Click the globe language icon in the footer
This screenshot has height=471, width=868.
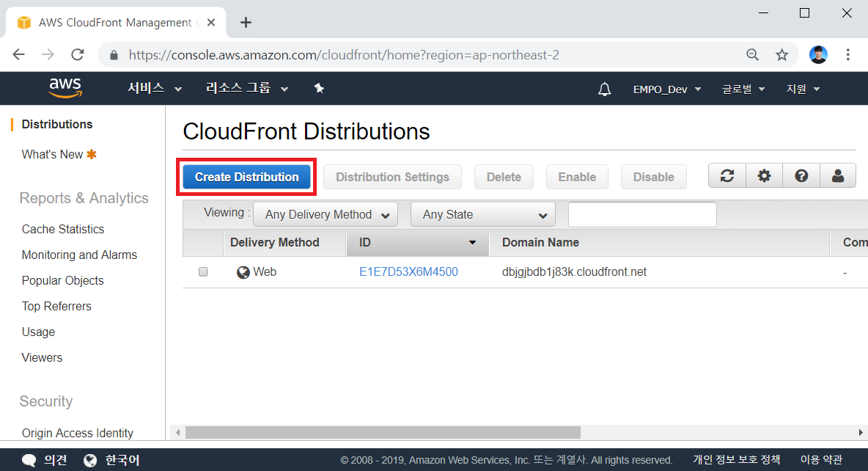click(90, 460)
